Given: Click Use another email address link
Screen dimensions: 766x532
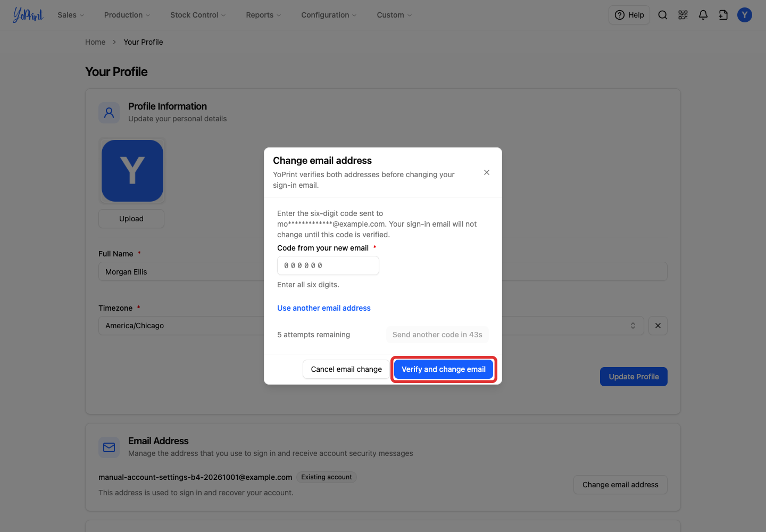Looking at the screenshot, I should 324,308.
